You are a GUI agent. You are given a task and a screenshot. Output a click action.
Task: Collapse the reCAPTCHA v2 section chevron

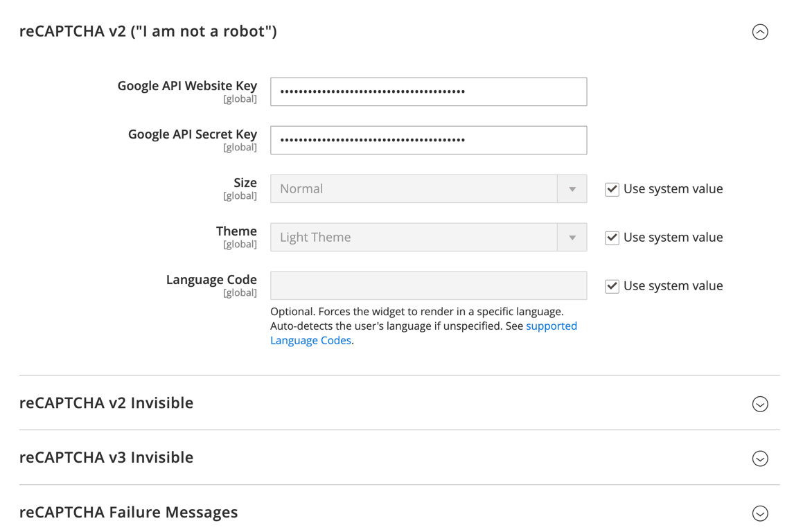point(760,32)
